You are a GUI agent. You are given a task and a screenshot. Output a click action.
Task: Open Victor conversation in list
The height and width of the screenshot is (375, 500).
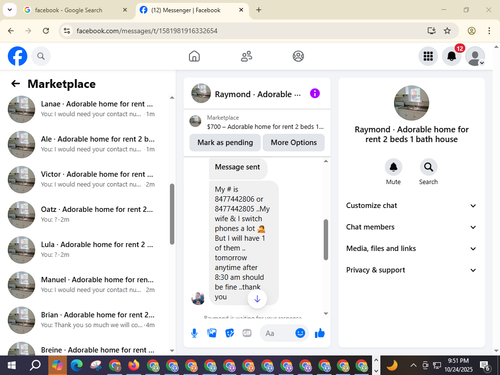(87, 179)
